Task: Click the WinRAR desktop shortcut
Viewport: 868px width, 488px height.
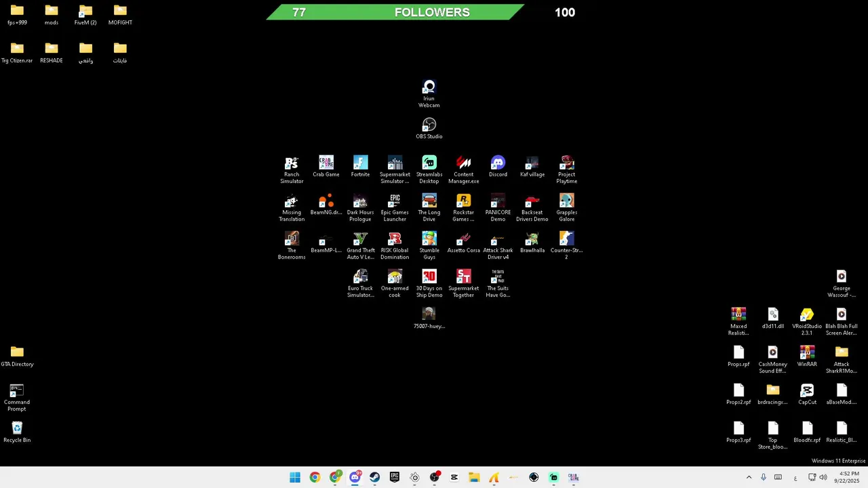Action: [x=807, y=356]
